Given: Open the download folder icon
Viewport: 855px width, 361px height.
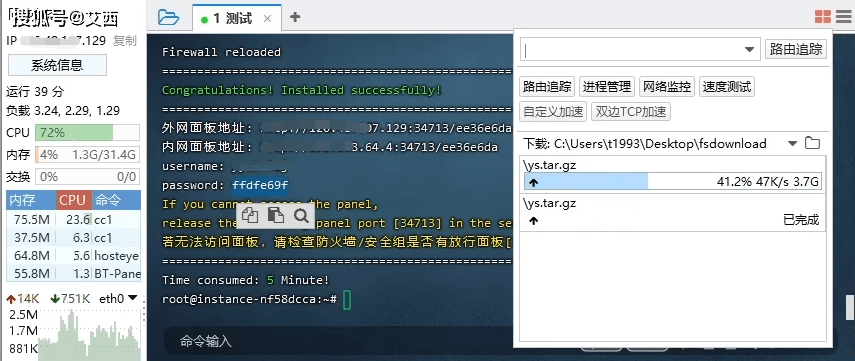Looking at the screenshot, I should pyautogui.click(x=813, y=143).
